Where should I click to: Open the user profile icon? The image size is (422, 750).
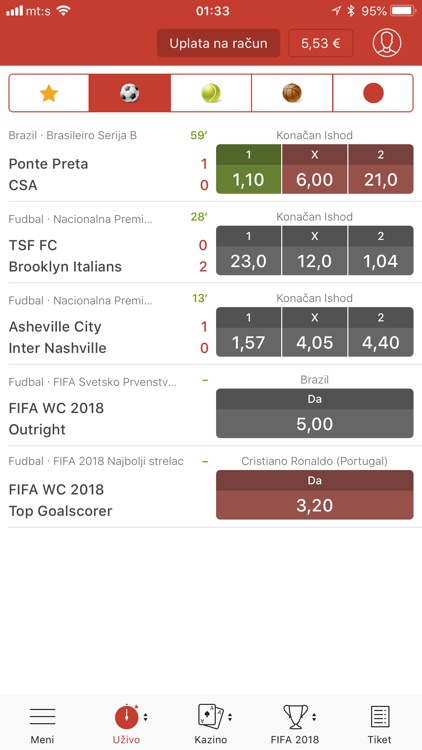387,44
